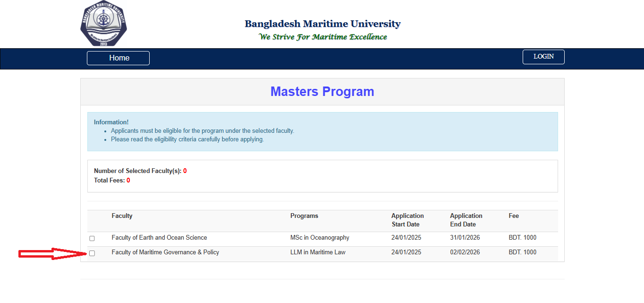Click the eligibility criteria notice line
Viewport: 644px width, 303px height.
tap(187, 139)
